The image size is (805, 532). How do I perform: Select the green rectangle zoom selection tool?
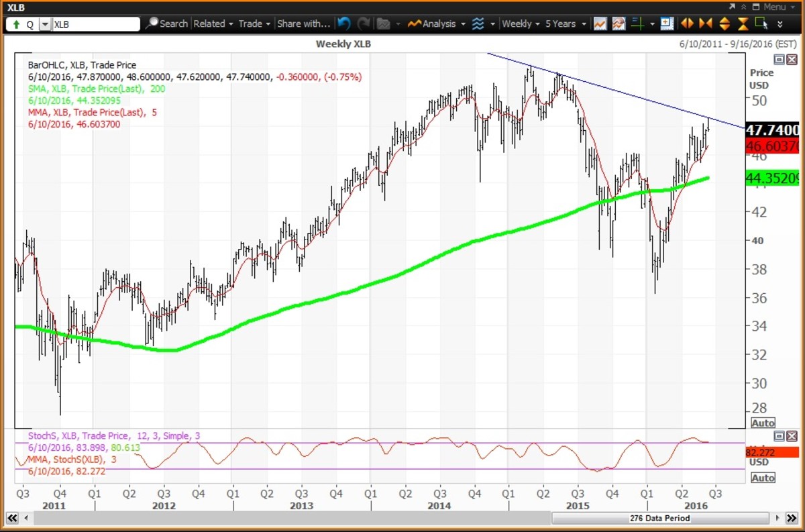click(x=761, y=23)
